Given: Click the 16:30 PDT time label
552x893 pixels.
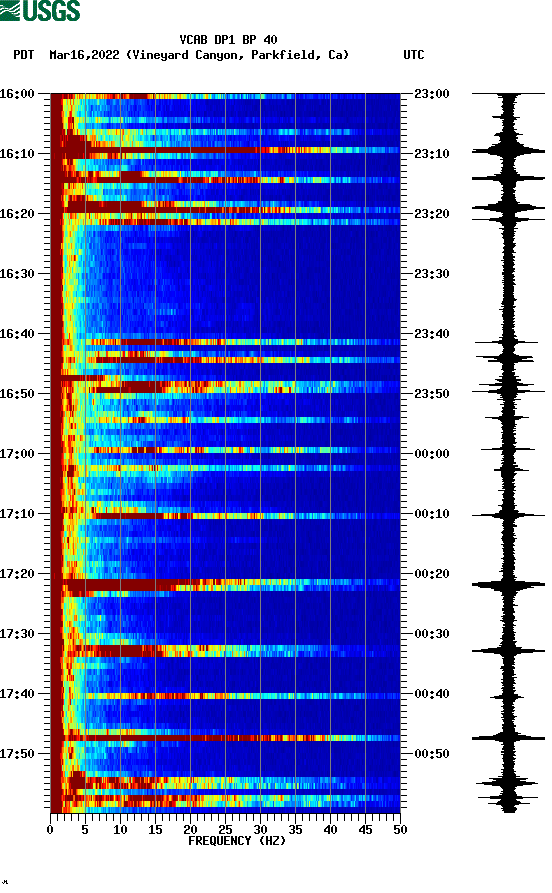Looking at the screenshot, I should (x=17, y=273).
